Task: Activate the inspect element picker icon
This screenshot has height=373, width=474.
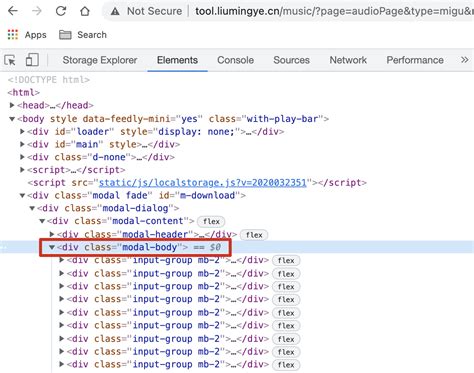Action: 10,60
